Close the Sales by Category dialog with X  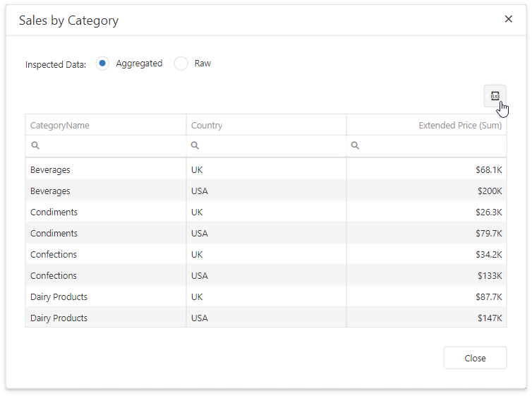tap(508, 20)
